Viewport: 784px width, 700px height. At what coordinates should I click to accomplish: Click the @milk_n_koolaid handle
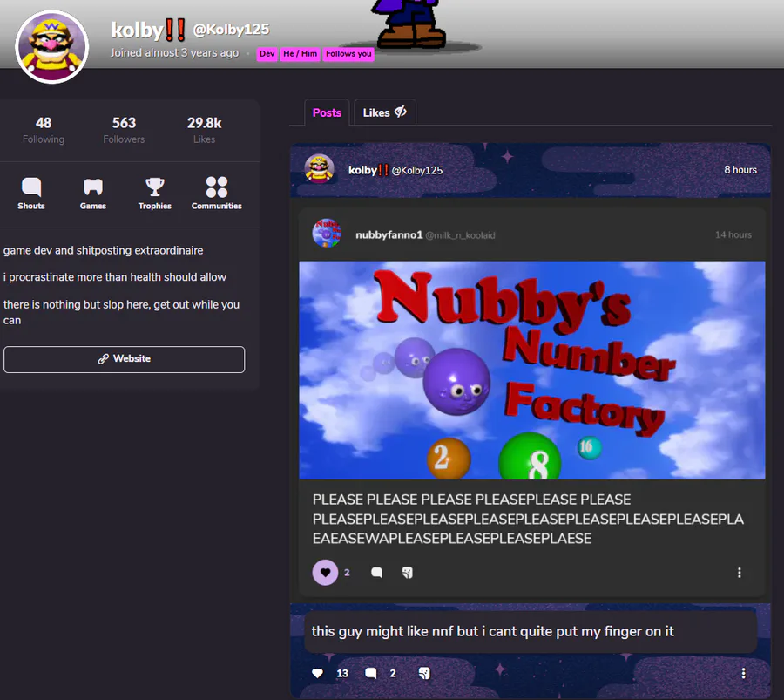coord(460,235)
